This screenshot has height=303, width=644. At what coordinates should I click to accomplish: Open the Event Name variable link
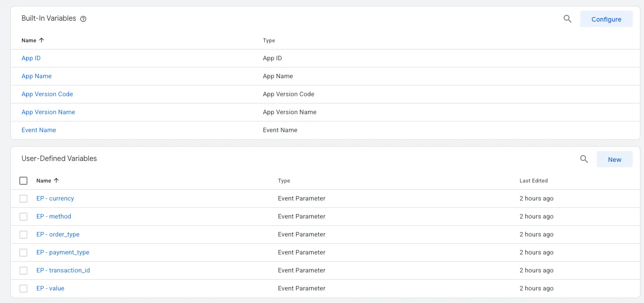point(39,130)
